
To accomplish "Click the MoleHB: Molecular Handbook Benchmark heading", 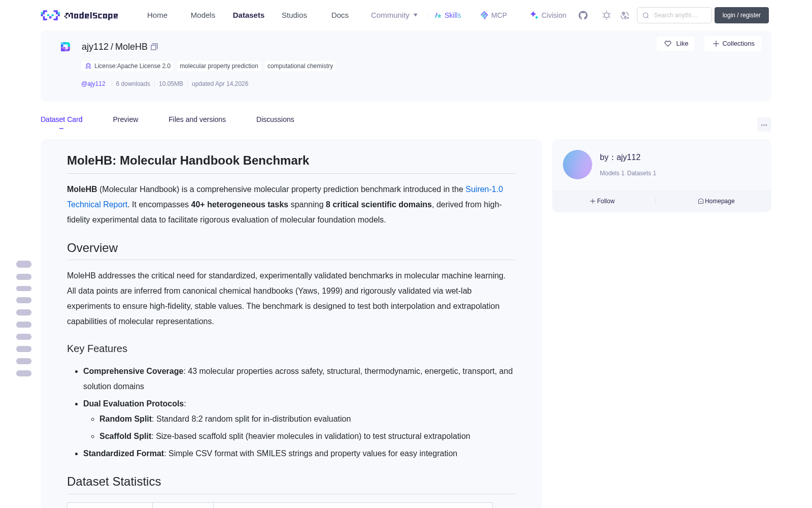I will click(x=188, y=161).
